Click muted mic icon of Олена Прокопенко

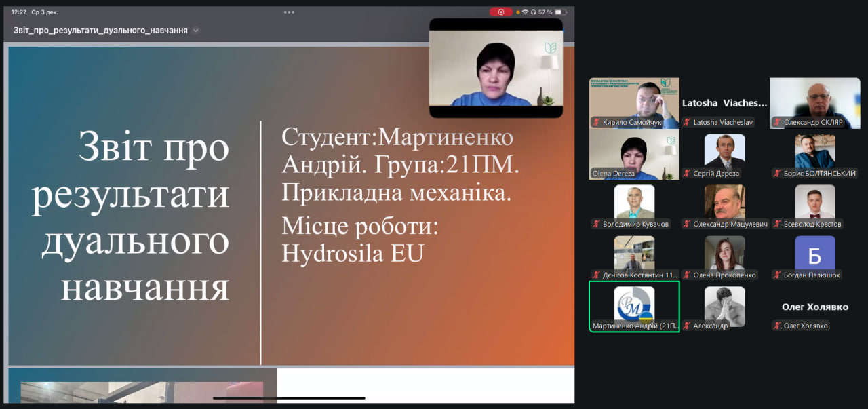coord(687,275)
